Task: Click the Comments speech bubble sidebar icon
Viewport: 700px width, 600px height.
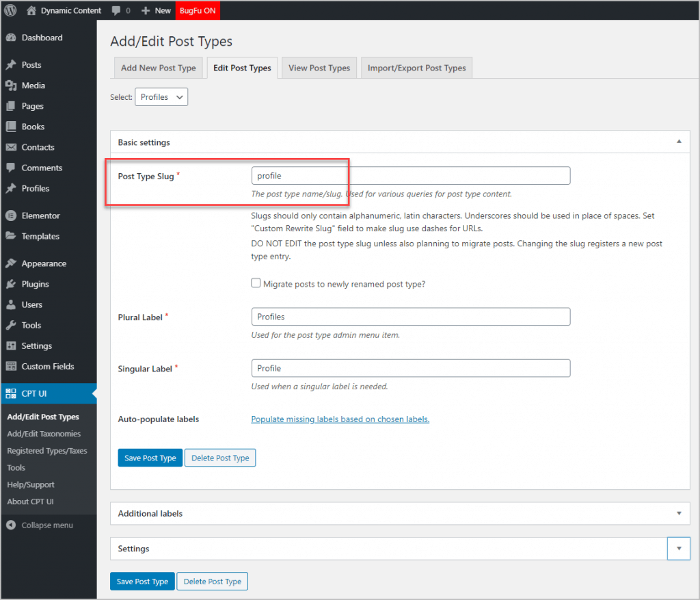Action: 11,168
